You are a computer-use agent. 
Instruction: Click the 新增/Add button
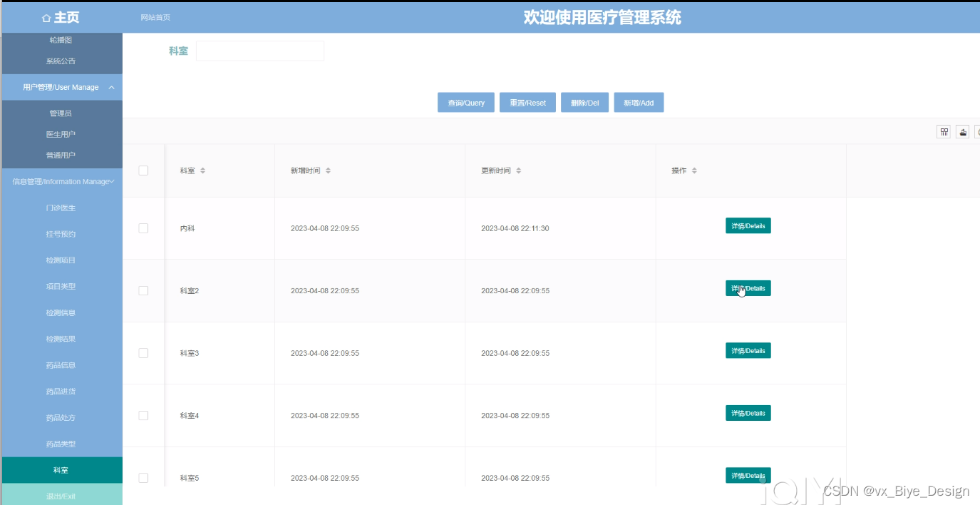coord(639,103)
